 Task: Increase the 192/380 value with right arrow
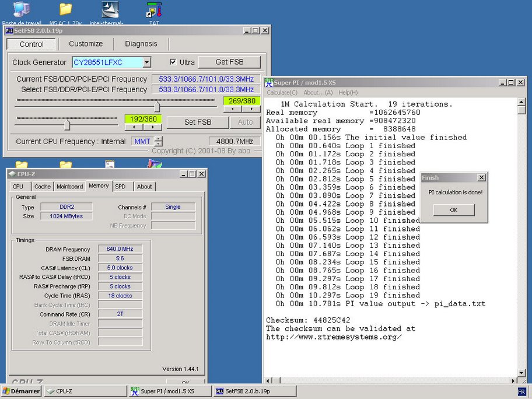tap(153, 127)
